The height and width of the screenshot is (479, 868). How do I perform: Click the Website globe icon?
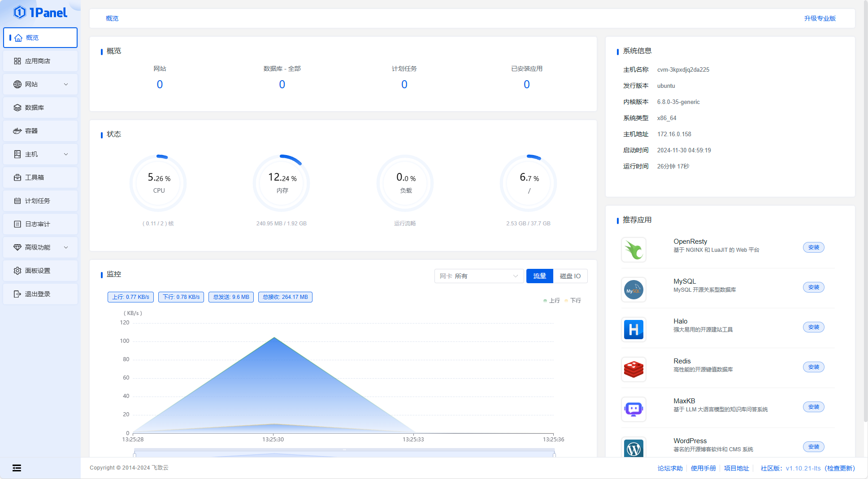17,84
